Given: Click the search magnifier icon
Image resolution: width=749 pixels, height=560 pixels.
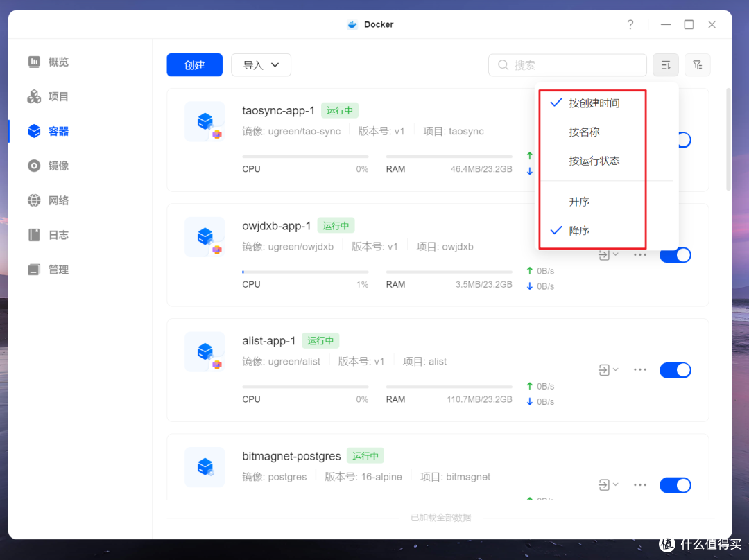Looking at the screenshot, I should pos(503,65).
